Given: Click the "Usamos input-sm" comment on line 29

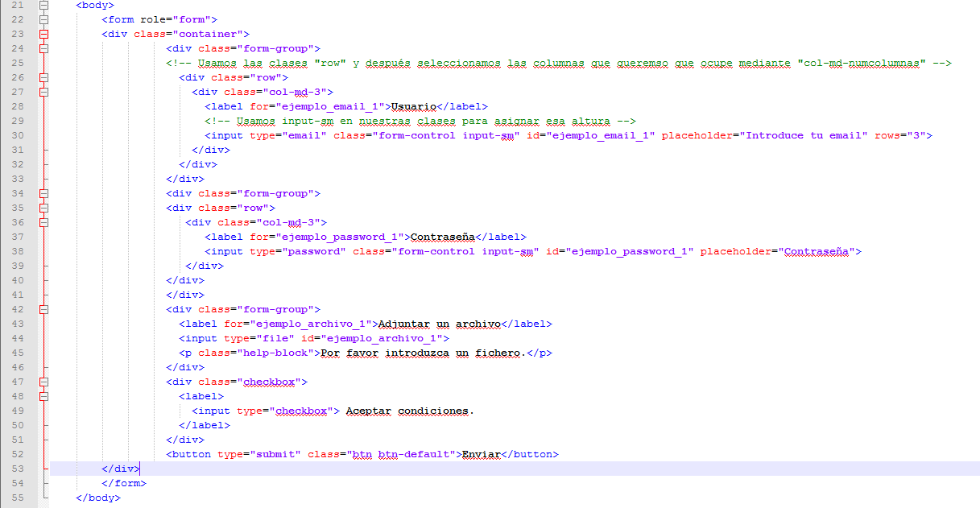Looking at the screenshot, I should click(420, 121).
